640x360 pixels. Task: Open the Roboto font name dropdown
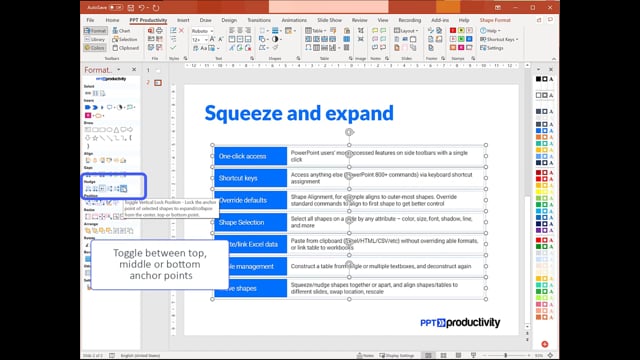pyautogui.click(x=202, y=31)
